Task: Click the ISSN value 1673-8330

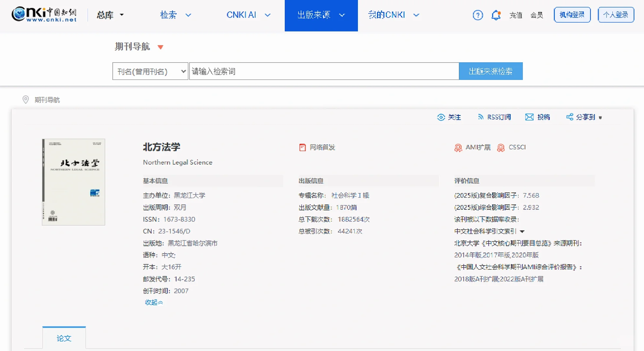Action: click(179, 219)
